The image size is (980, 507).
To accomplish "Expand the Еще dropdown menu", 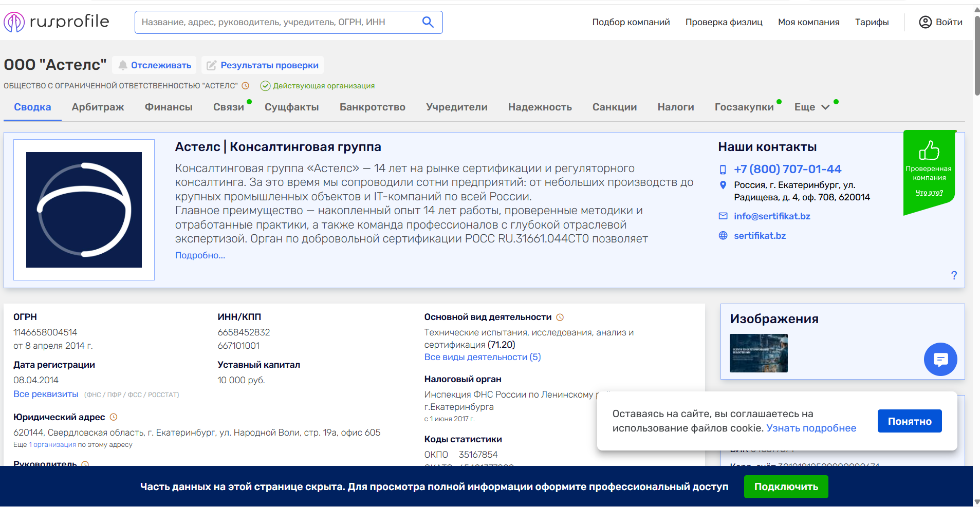I will click(x=811, y=107).
